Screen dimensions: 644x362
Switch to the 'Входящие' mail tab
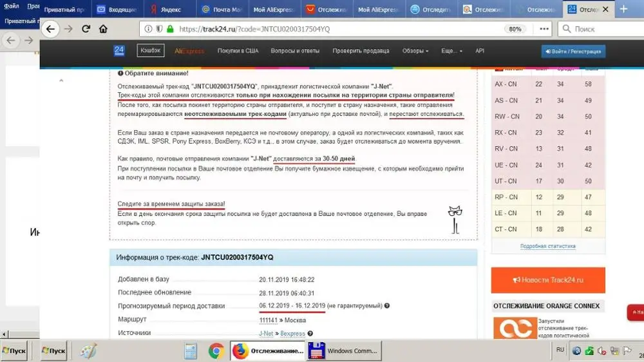click(117, 9)
